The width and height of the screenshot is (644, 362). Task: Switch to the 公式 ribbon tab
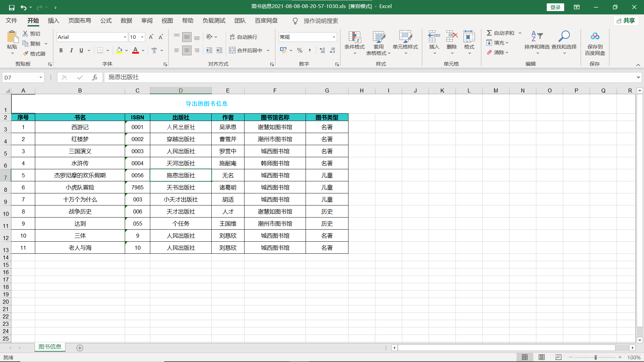pos(106,21)
